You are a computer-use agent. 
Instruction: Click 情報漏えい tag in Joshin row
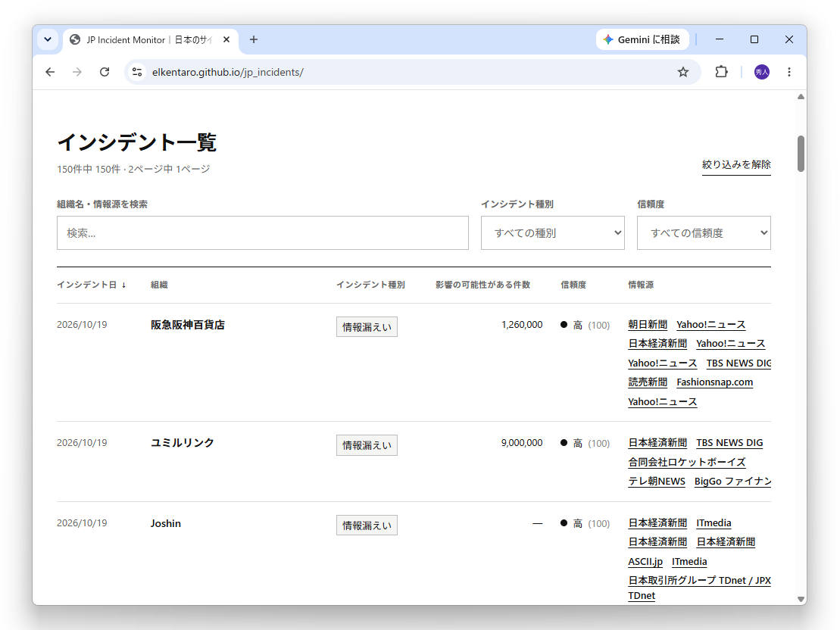click(367, 526)
